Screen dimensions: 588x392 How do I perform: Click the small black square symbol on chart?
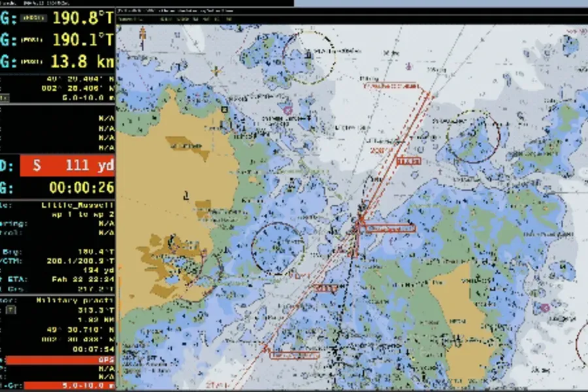tap(224, 110)
